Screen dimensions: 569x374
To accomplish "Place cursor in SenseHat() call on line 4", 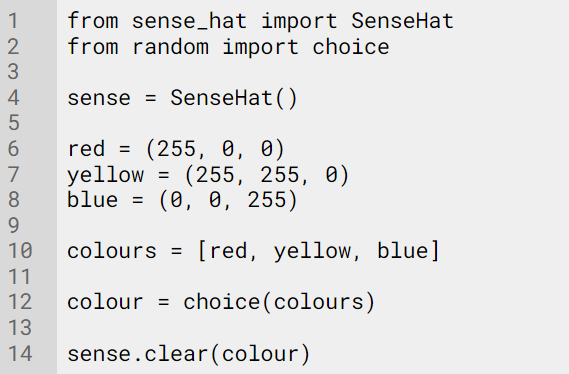I will [x=234, y=98].
